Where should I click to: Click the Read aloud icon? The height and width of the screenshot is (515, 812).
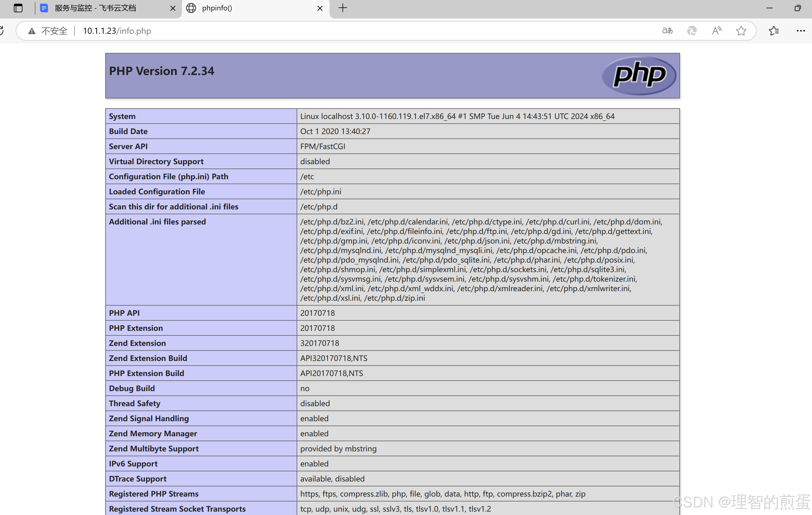(717, 31)
